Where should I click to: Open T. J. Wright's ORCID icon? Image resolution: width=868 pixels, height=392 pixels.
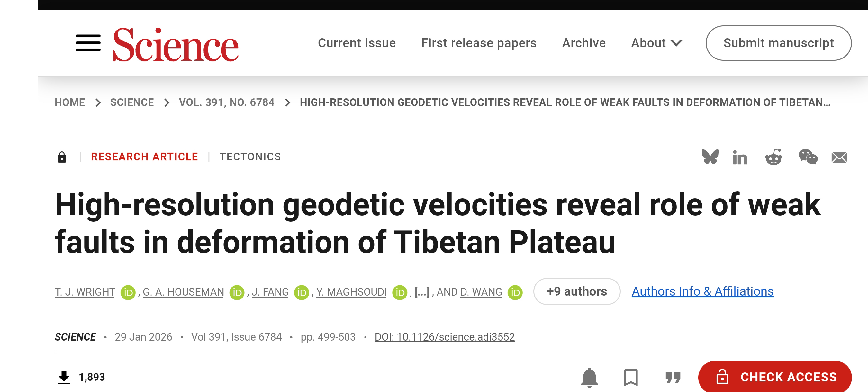pyautogui.click(x=128, y=292)
